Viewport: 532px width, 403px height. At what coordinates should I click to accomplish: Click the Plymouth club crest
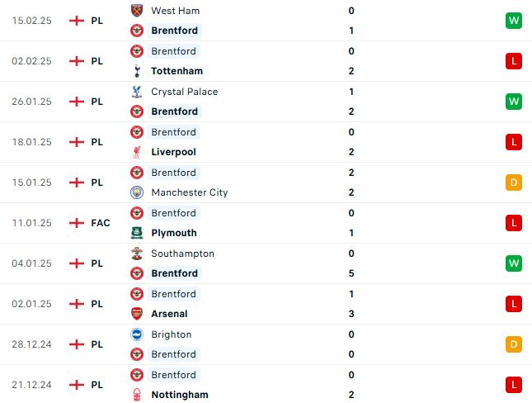click(137, 233)
